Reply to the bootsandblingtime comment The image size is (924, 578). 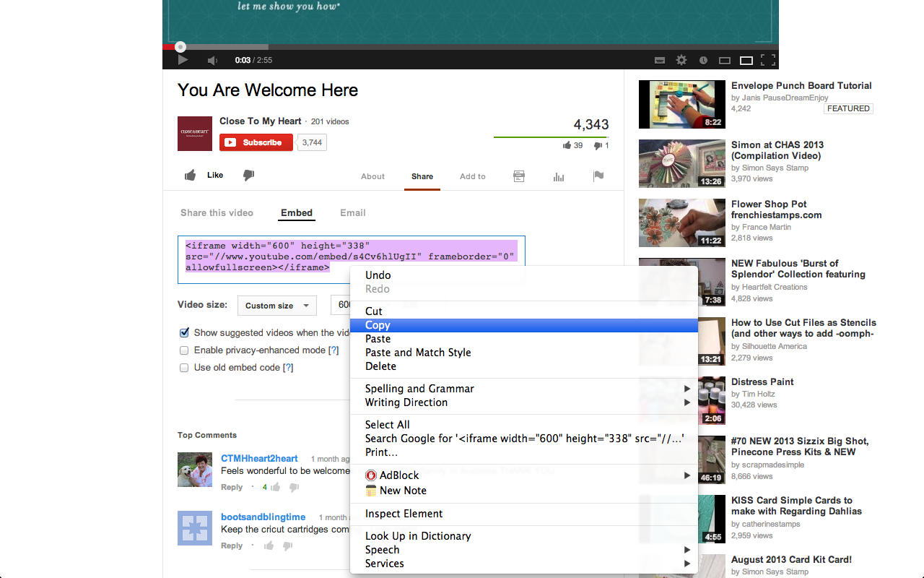(232, 546)
